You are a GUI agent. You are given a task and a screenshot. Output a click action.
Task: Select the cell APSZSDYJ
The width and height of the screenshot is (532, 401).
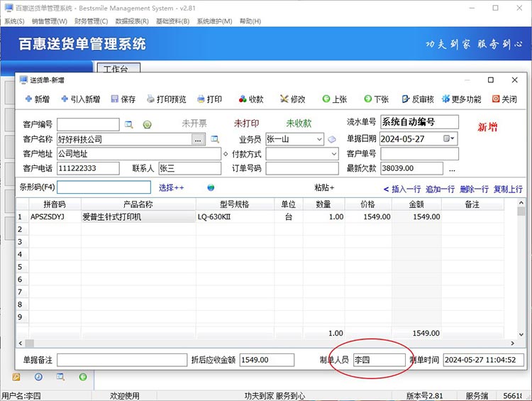coord(55,216)
